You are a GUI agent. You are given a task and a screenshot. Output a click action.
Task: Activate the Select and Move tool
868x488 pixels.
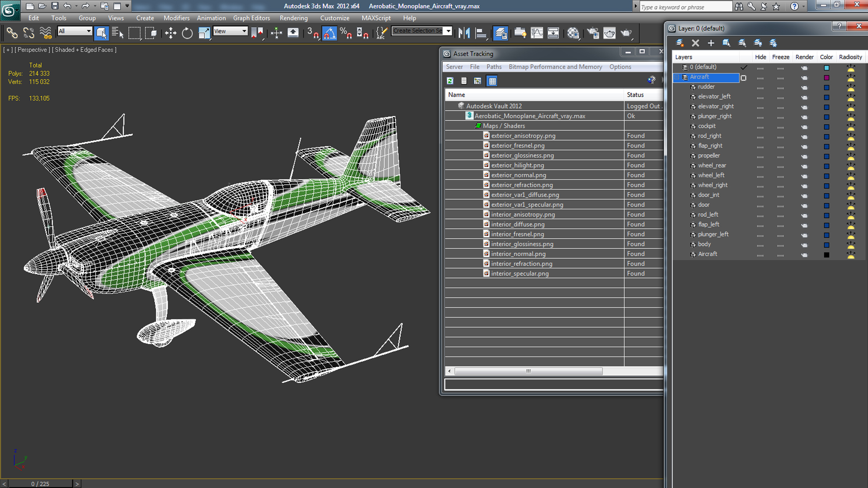170,33
